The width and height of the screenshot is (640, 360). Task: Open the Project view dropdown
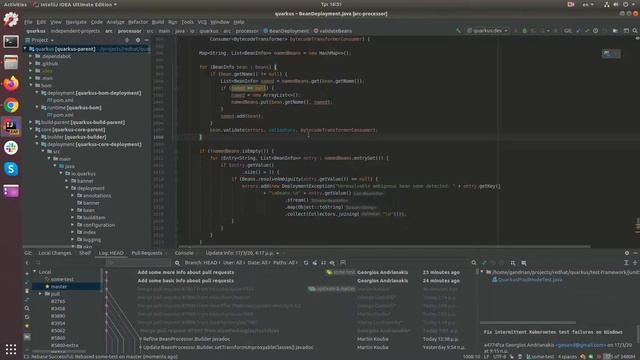(x=40, y=40)
